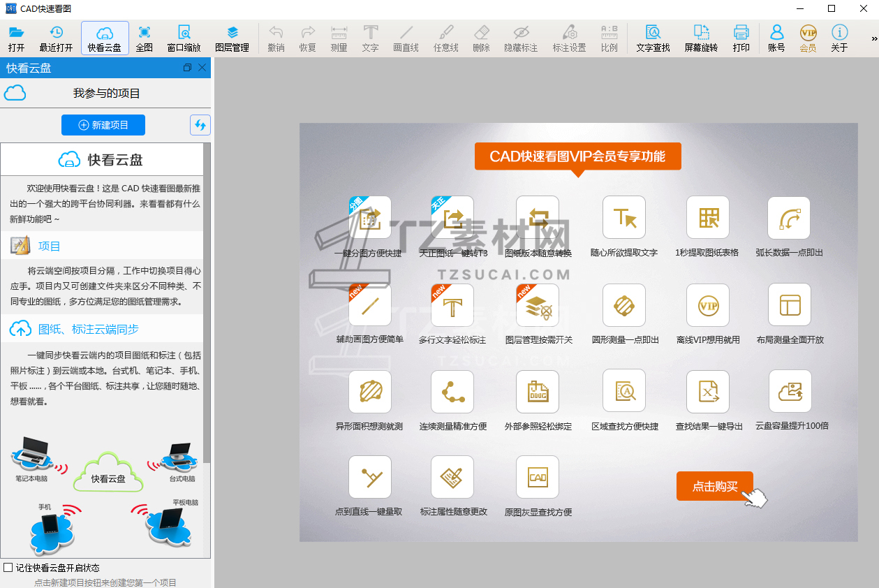The width and height of the screenshot is (879, 588).
Task: Open the 账号 account menu
Action: click(x=776, y=38)
